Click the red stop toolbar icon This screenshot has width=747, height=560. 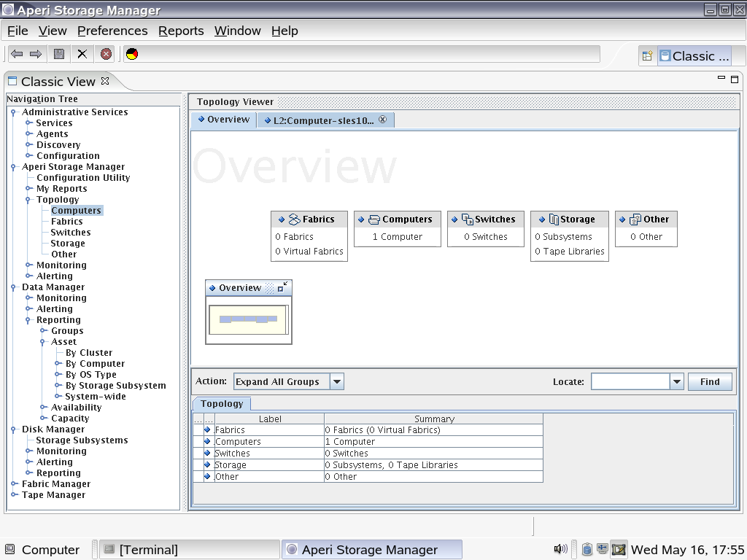[x=107, y=54]
